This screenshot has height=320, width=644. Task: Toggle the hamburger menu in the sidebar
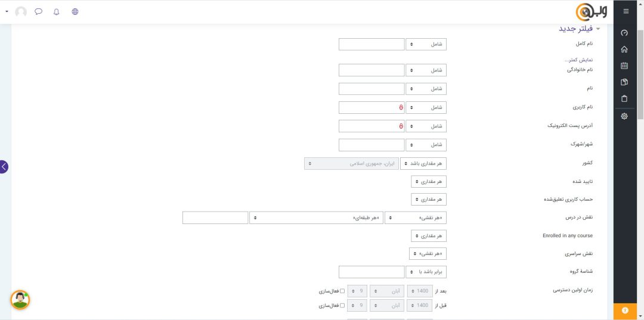(x=626, y=11)
